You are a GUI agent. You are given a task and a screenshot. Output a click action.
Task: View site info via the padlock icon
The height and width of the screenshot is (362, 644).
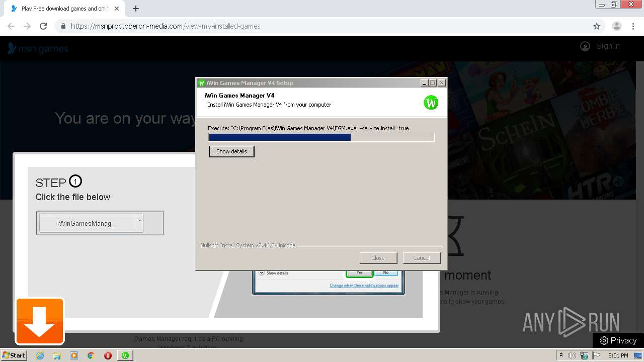pos(63,26)
